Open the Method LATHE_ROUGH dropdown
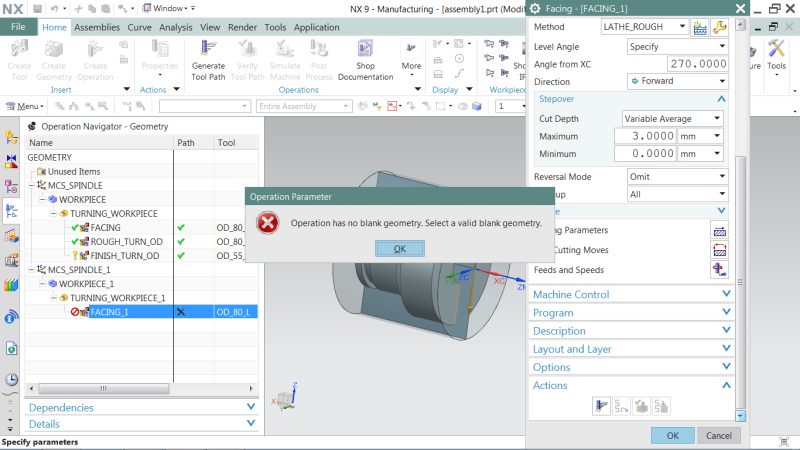This screenshot has width=800, height=450. point(644,27)
